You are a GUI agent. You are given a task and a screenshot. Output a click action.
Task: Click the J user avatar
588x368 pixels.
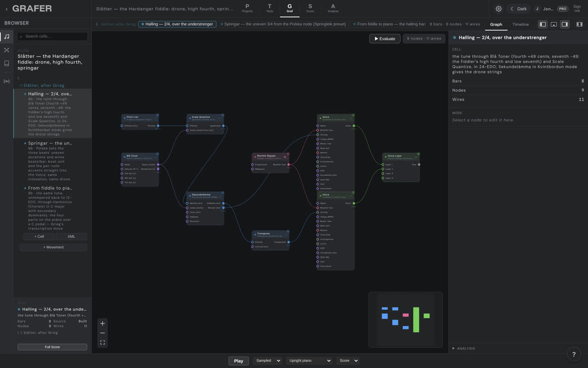click(x=537, y=9)
